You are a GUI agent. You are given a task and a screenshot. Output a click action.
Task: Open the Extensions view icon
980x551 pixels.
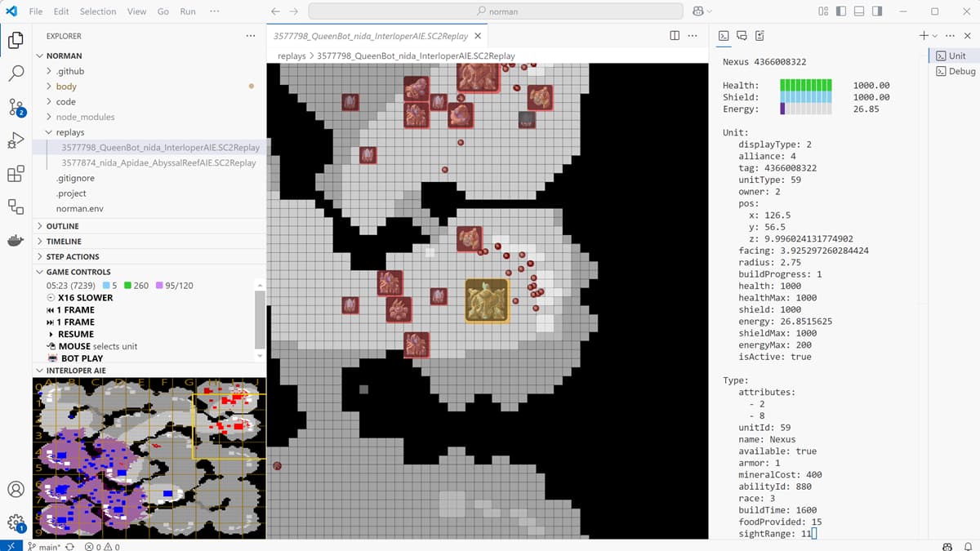coord(16,174)
